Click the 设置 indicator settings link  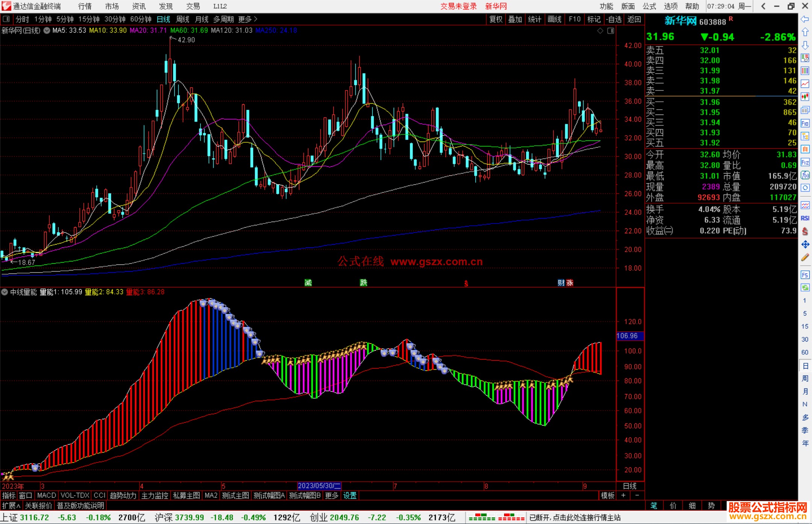point(350,495)
